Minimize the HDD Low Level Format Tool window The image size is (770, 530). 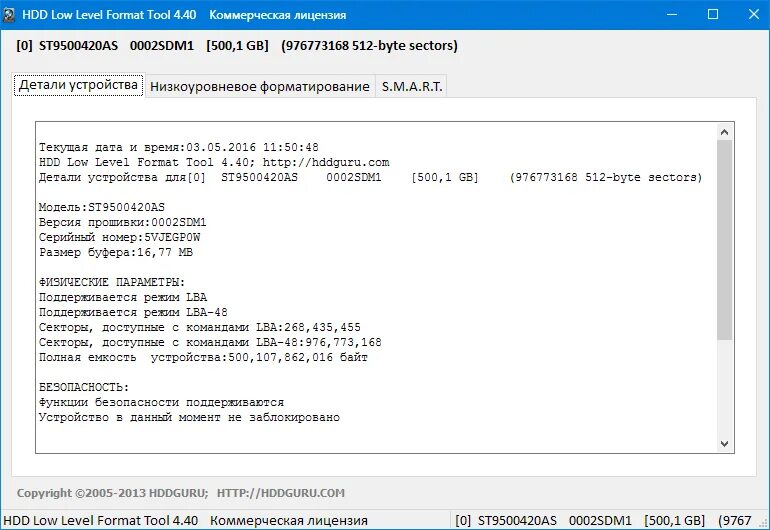tap(672, 14)
